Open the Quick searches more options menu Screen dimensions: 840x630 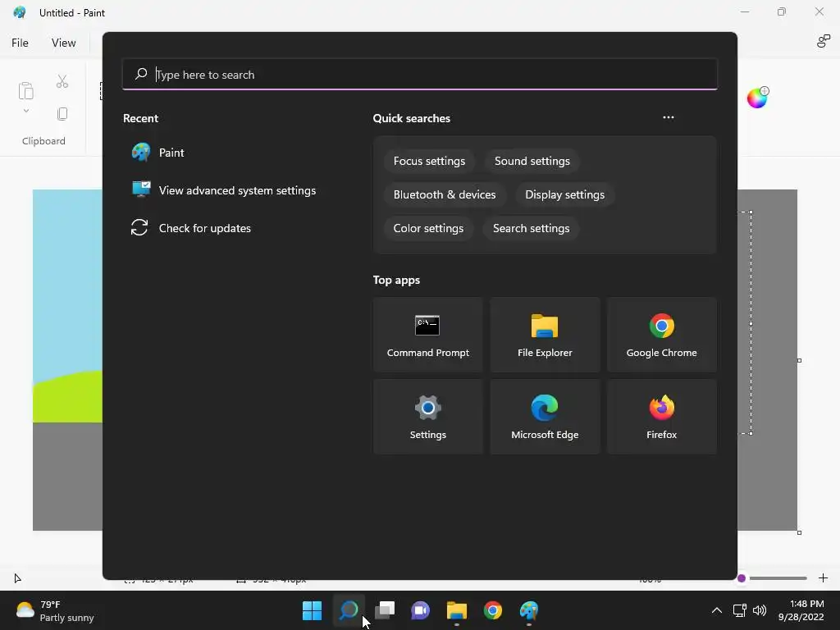(x=668, y=118)
